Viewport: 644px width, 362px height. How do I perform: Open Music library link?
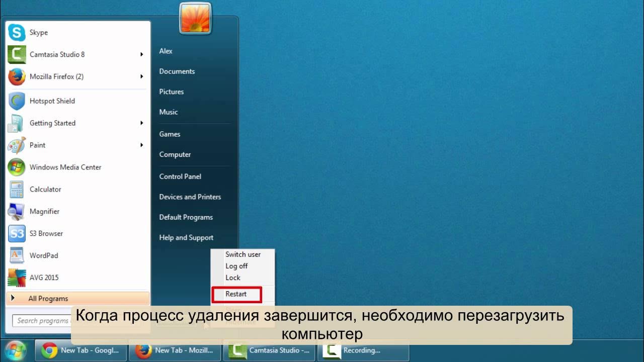[169, 112]
